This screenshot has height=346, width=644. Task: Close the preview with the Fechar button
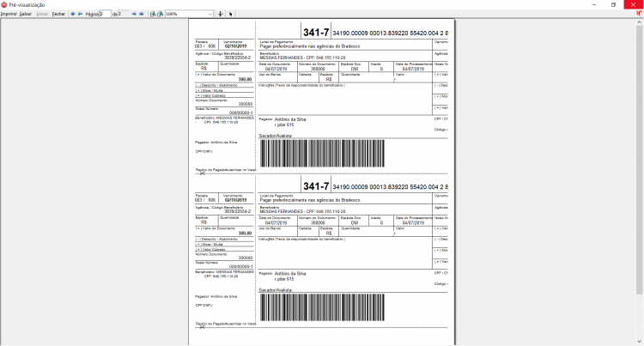(58, 14)
